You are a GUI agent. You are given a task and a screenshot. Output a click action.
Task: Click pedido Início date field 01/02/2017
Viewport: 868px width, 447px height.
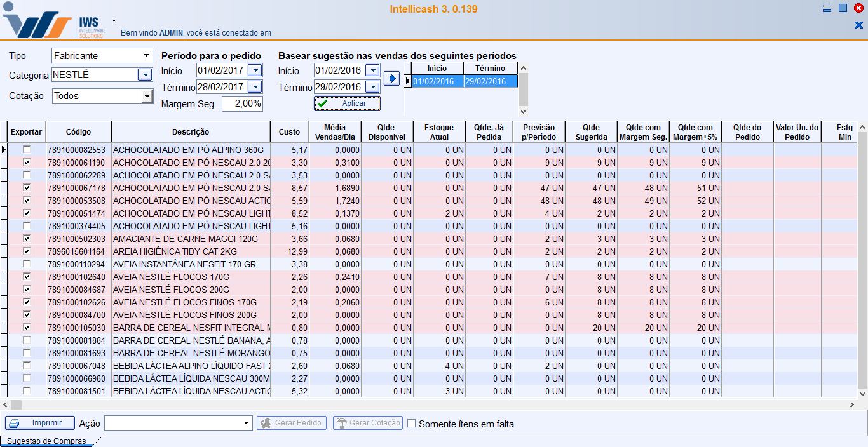coord(221,70)
